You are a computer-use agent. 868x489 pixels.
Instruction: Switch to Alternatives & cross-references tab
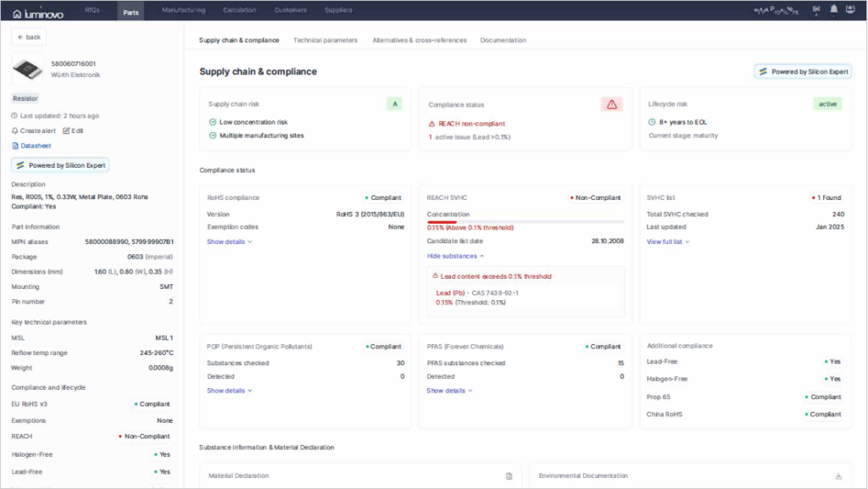[420, 41]
